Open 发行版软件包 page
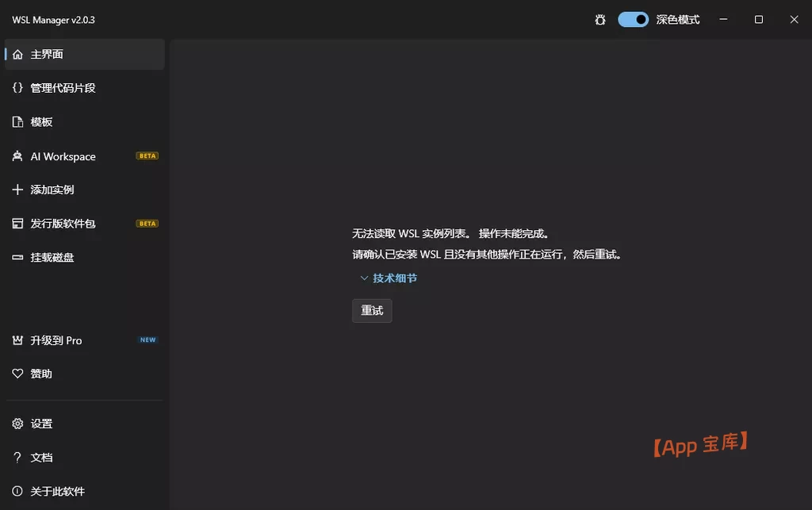The image size is (812, 510). [63, 224]
